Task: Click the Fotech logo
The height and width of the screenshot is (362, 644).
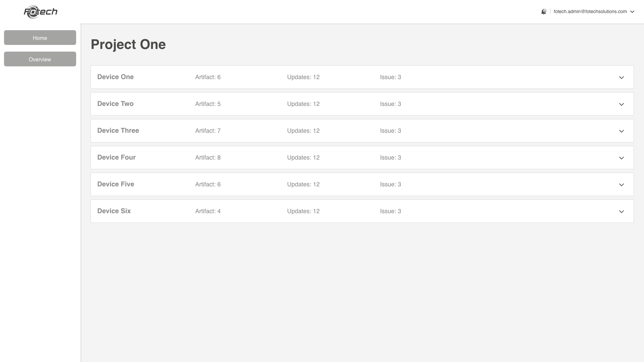Action: click(x=41, y=12)
